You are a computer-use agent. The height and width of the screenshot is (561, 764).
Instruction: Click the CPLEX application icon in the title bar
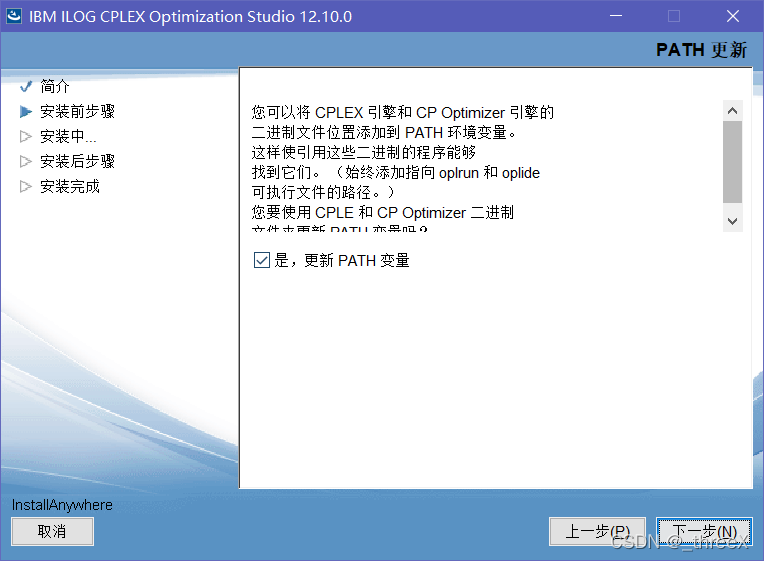pyautogui.click(x=14, y=16)
